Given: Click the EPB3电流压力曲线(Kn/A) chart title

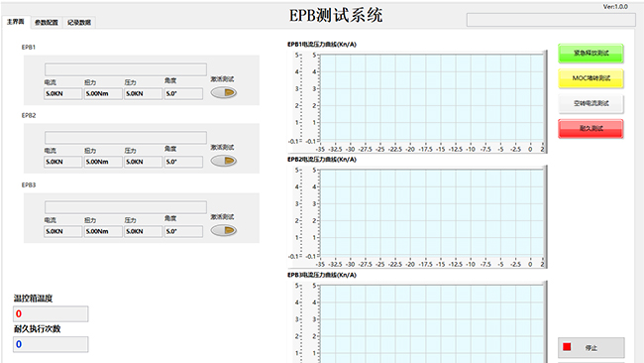Looking at the screenshot, I should [322, 275].
